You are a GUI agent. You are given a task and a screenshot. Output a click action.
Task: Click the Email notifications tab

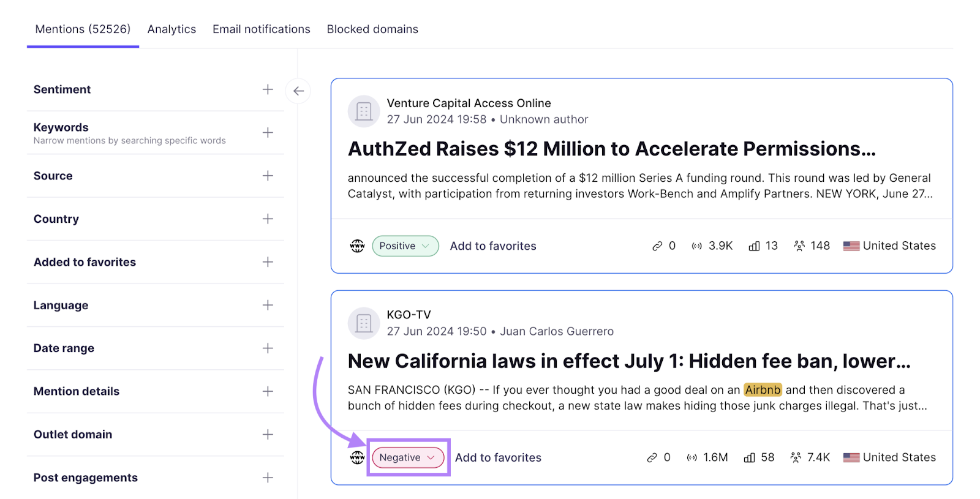261,29
